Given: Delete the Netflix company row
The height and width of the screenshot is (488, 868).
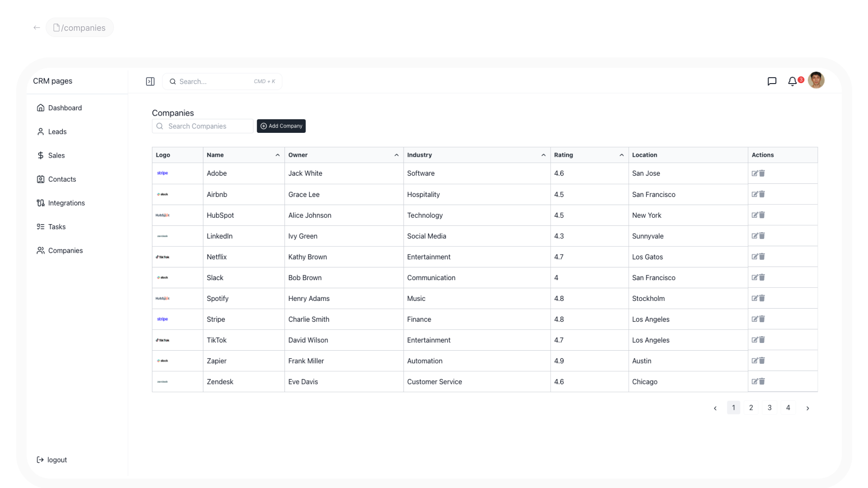Looking at the screenshot, I should coord(762,256).
